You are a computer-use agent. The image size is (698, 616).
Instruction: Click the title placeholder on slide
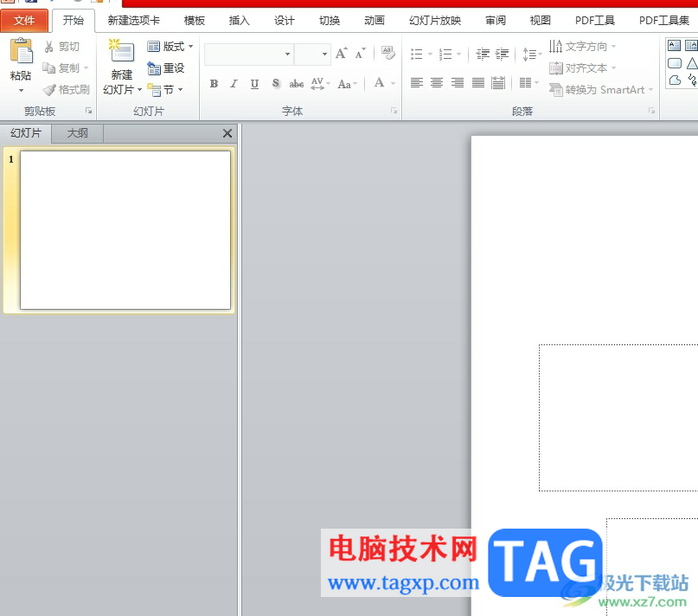click(x=618, y=418)
